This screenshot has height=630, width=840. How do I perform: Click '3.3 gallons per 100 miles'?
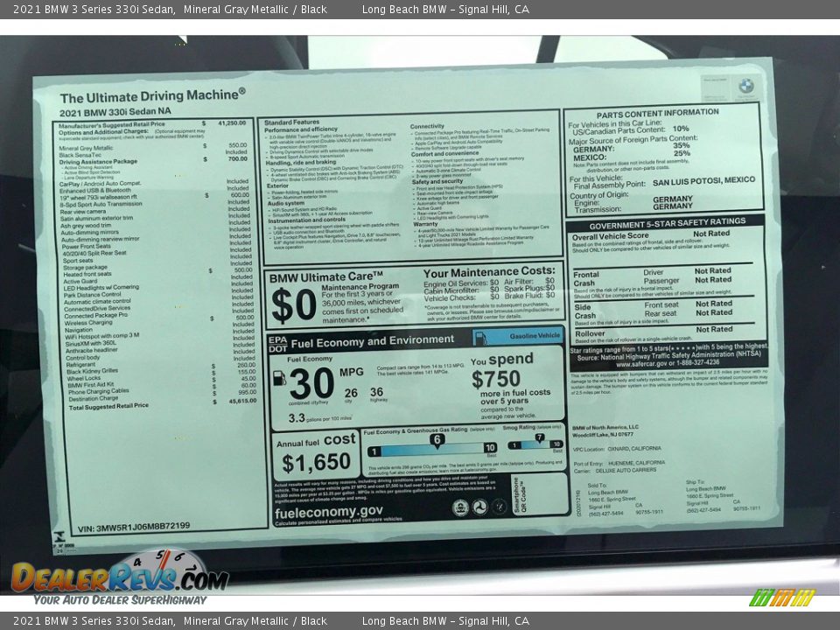(320, 418)
